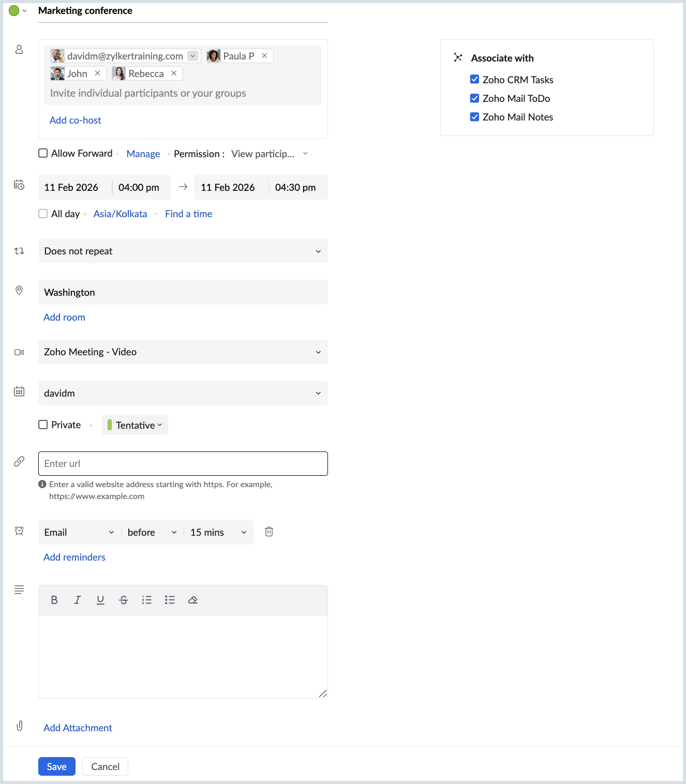Open the Zoho Meeting - Video dropdown

(183, 352)
